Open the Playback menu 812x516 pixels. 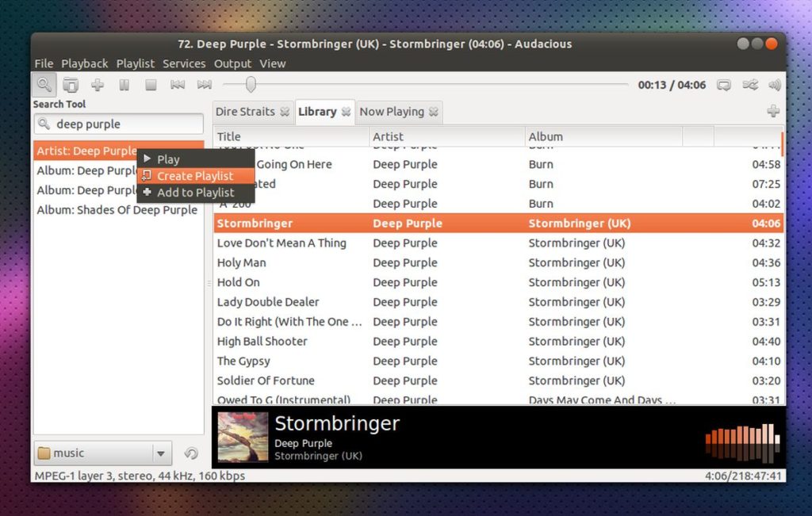tap(84, 63)
